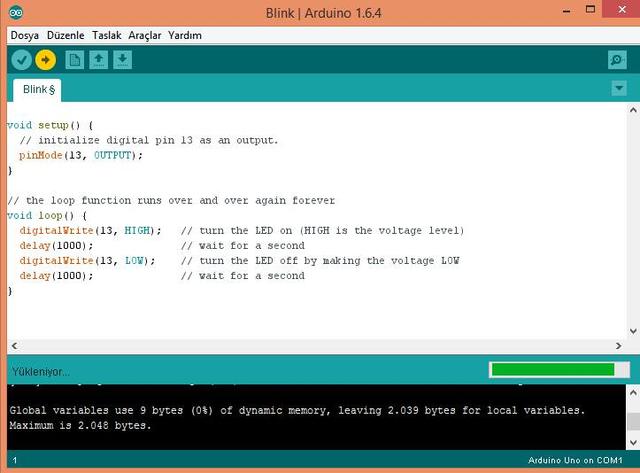Click the 'pinMode(13, OUTPUT);' line
This screenshot has height=473, width=640.
[81, 155]
